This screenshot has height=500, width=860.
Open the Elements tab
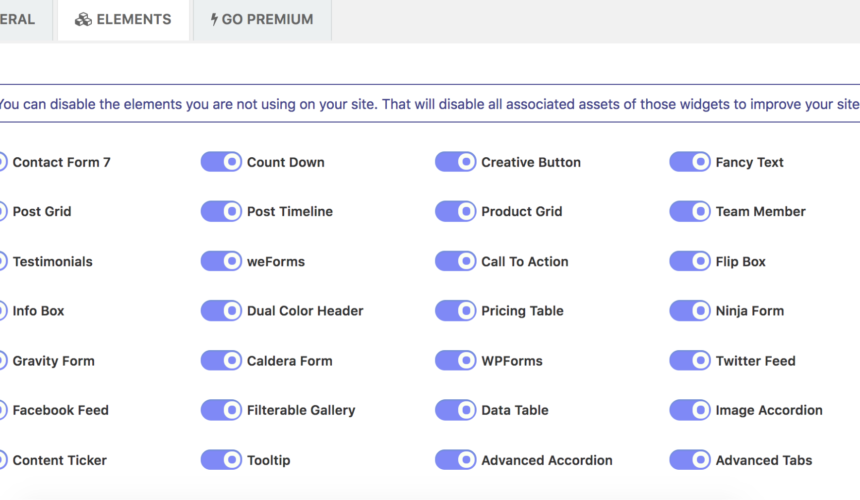[123, 20]
